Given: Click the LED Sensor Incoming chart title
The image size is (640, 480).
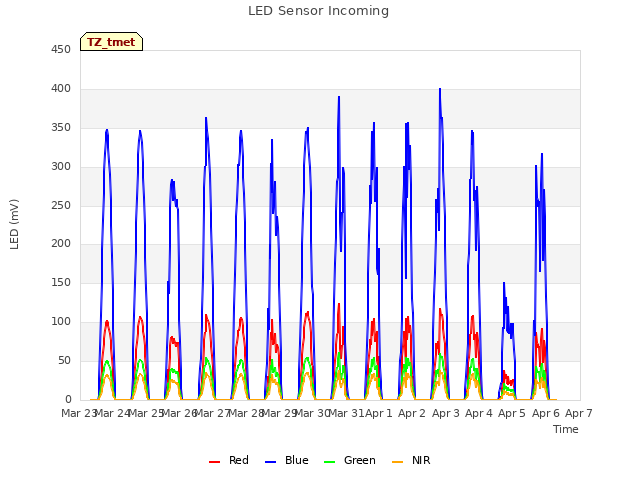Looking at the screenshot, I should pyautogui.click(x=318, y=11).
